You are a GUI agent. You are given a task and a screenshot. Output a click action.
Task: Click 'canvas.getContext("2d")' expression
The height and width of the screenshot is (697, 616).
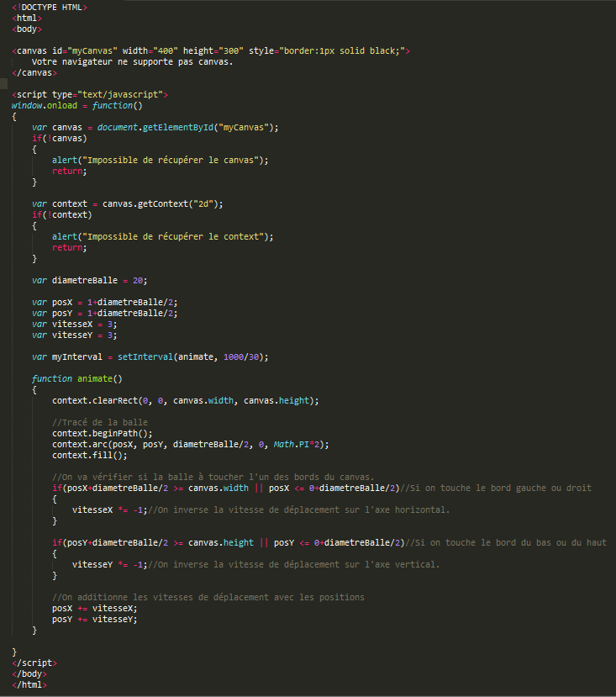160,204
